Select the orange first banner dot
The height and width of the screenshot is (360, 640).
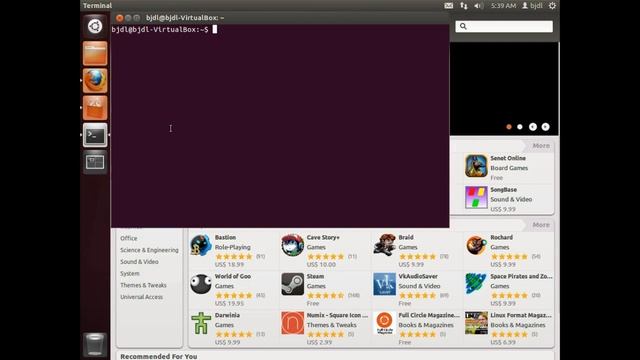coord(509,127)
